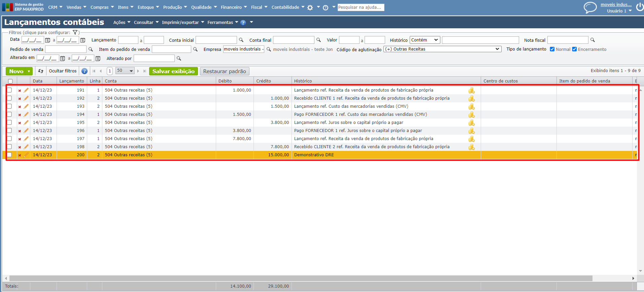Screen dimensions: 644x292
Task: Open the Vendas menu
Action: pyautogui.click(x=76, y=7)
